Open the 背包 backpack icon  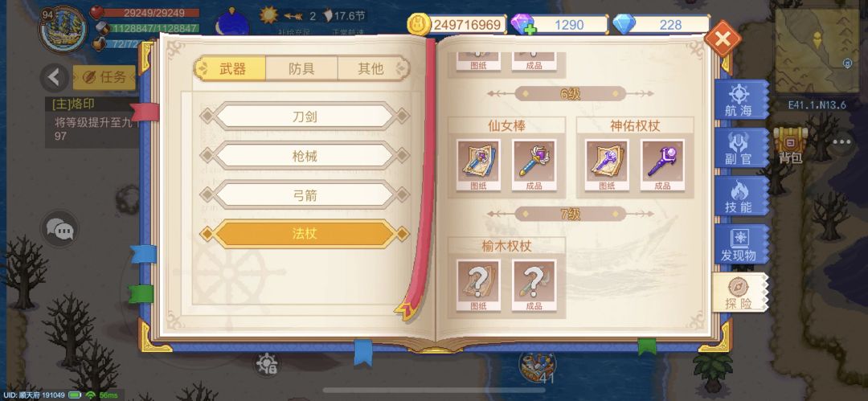[791, 145]
